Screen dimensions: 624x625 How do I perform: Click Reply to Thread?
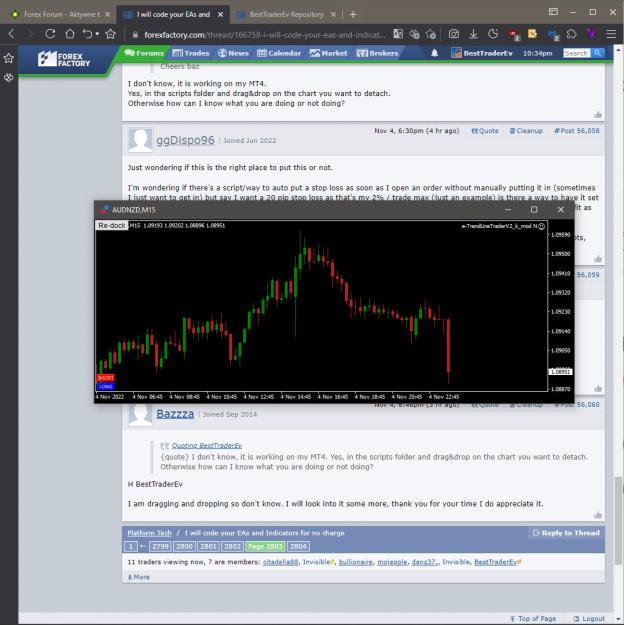point(566,533)
